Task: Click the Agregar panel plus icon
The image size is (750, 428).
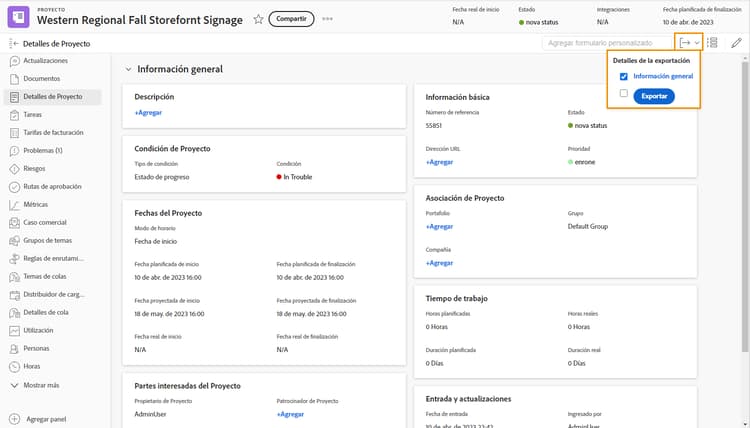Action: [14, 419]
